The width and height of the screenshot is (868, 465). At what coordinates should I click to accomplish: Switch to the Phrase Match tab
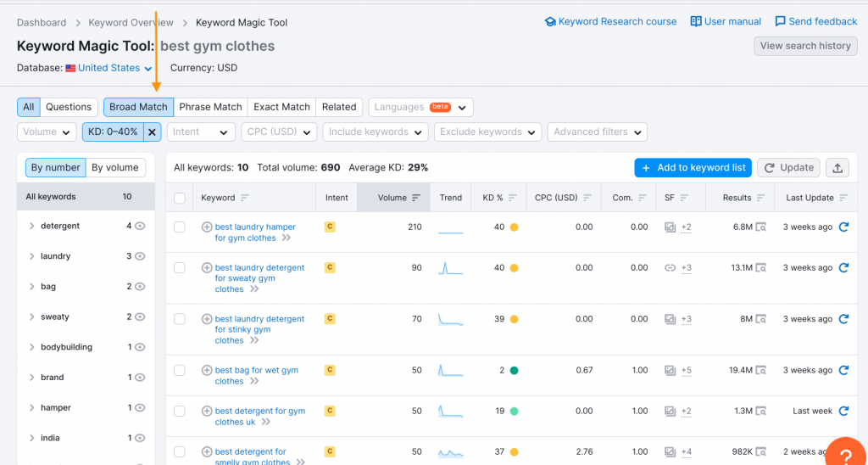(x=210, y=107)
